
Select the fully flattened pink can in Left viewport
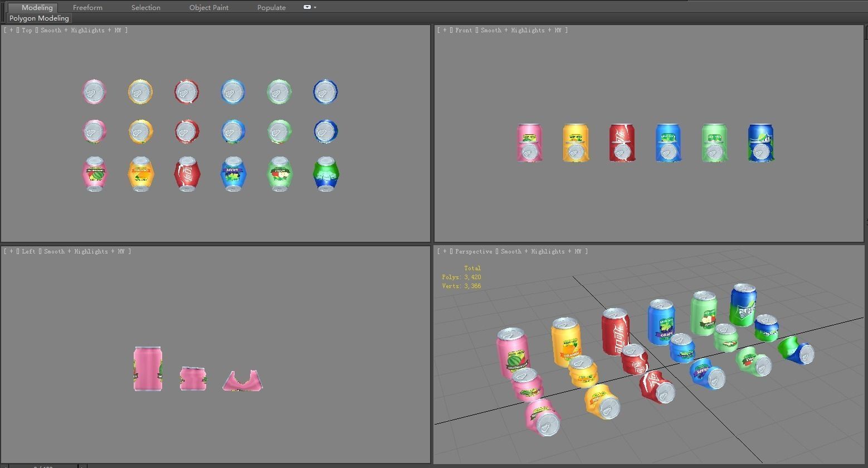[x=242, y=381]
